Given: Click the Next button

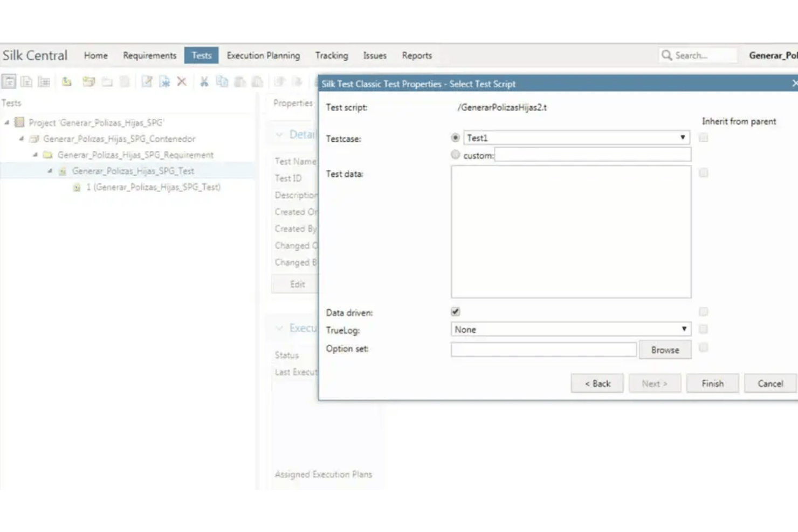Looking at the screenshot, I should pos(655,384).
